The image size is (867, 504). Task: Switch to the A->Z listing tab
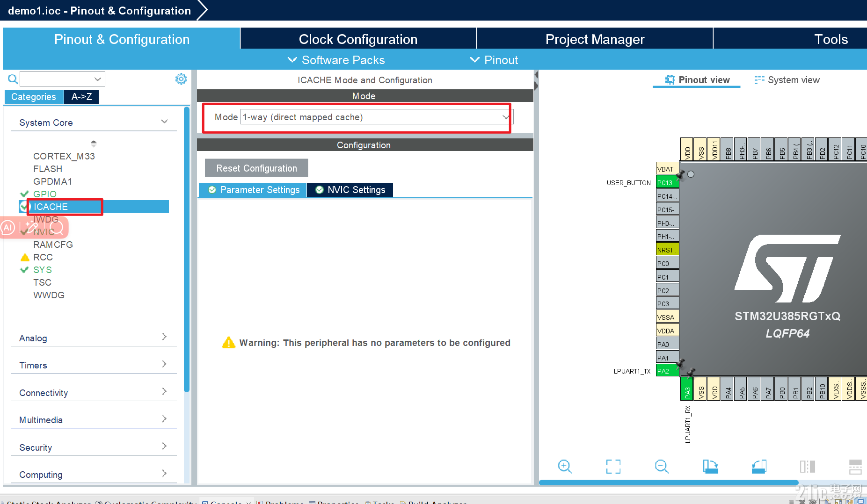point(81,97)
